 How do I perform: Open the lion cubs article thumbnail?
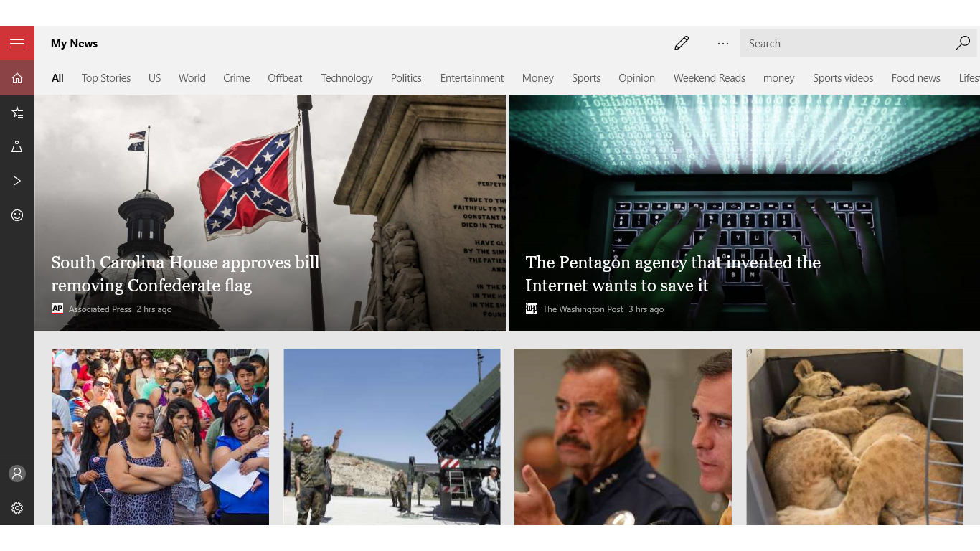coord(854,436)
